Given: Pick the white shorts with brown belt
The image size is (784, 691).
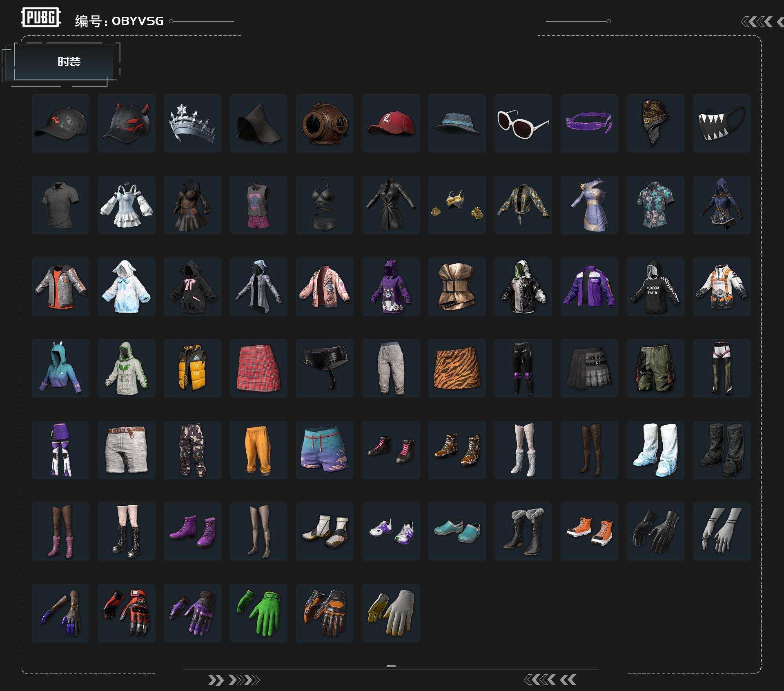Looking at the screenshot, I should [126, 450].
